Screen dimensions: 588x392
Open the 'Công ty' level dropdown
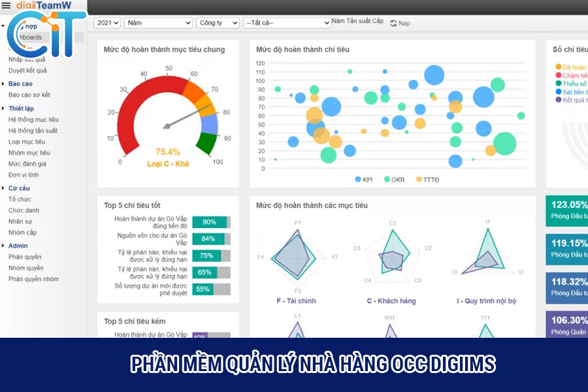pos(218,23)
